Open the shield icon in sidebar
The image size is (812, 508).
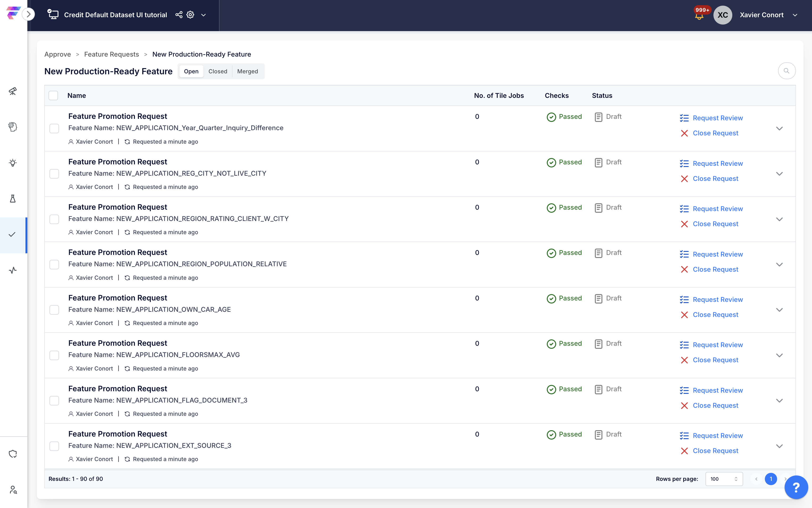point(13,454)
